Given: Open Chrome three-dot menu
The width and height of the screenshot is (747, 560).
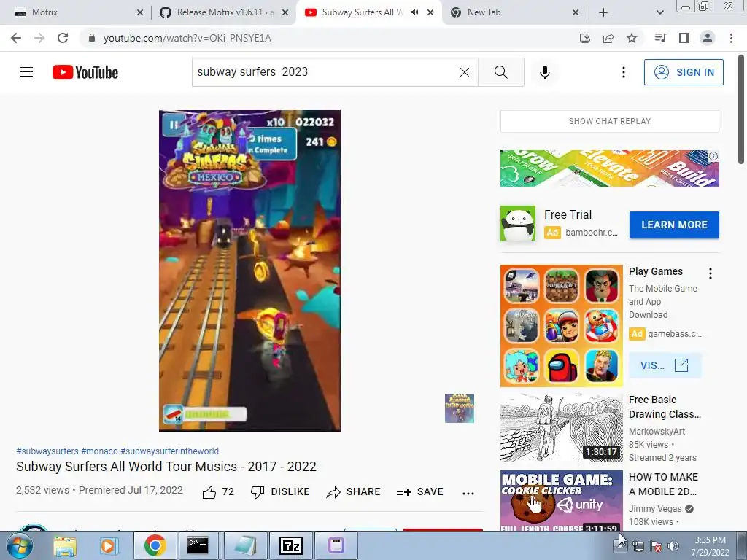Looking at the screenshot, I should point(731,38).
